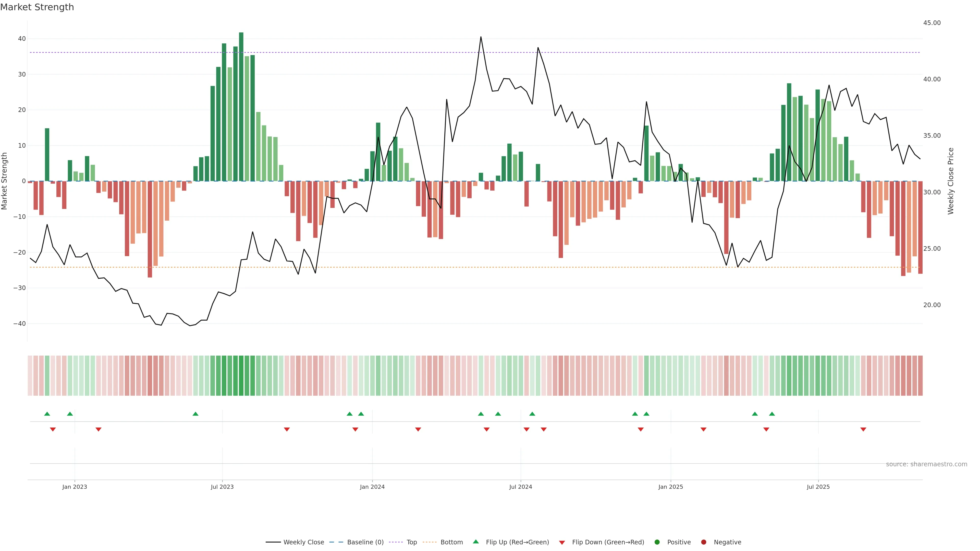The height and width of the screenshot is (551, 980).
Task: Click the Weekly Close Price axis title
Action: pos(951,181)
